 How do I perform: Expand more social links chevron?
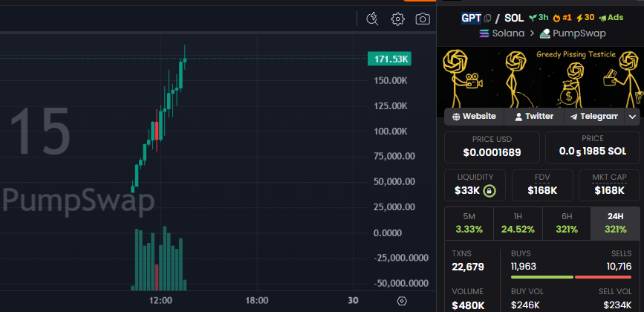coord(632,117)
